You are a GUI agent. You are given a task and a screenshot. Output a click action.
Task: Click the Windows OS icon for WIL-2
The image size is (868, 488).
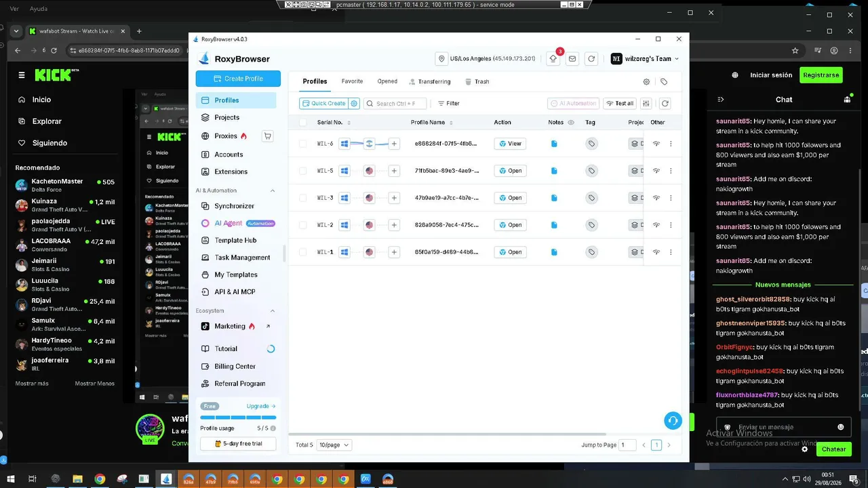344,225
